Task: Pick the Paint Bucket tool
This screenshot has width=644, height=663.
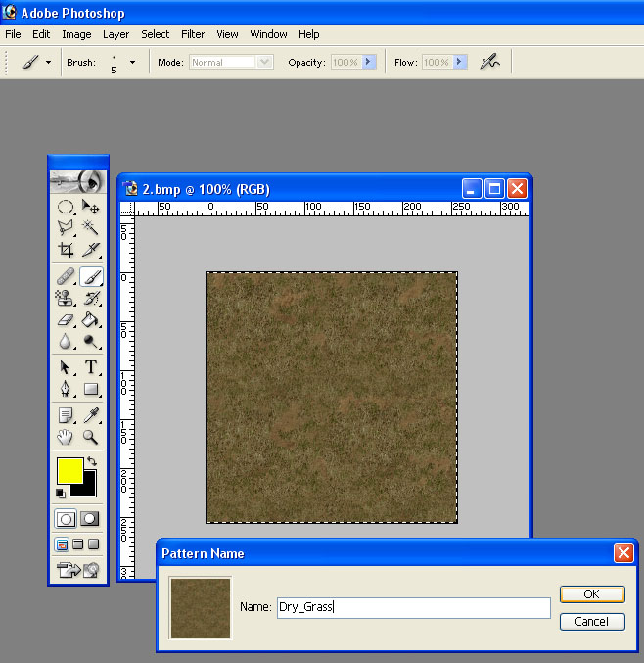Action: [x=90, y=319]
